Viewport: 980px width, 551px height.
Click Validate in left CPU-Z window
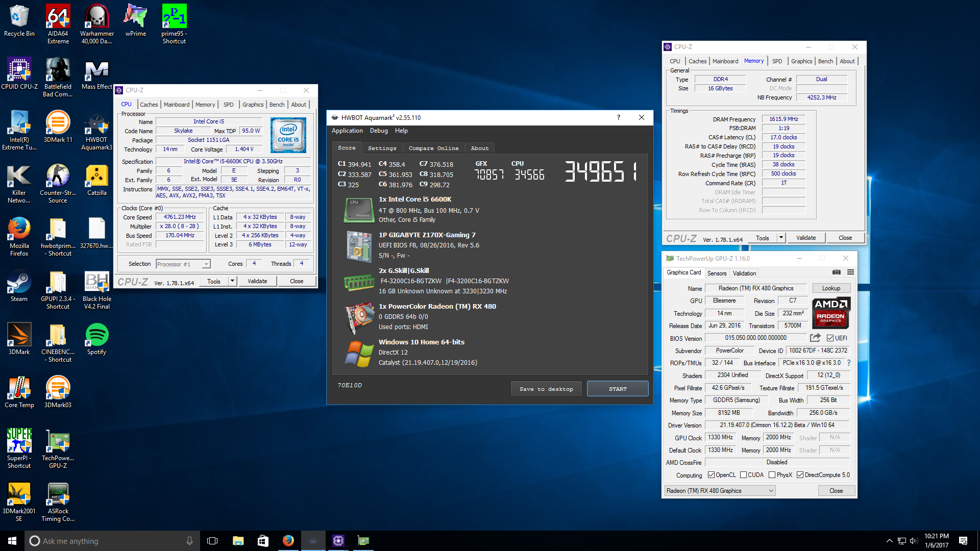click(257, 281)
